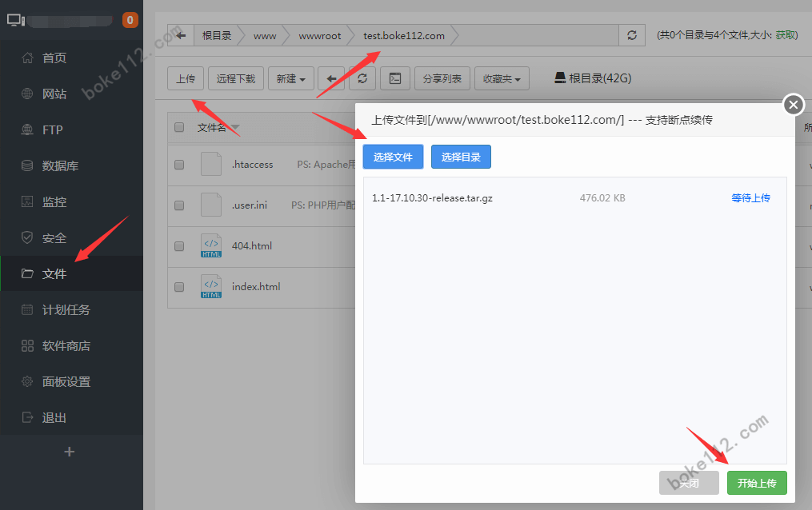
Task: Select the 数据库 database icon in sidebar
Action: (x=26, y=165)
